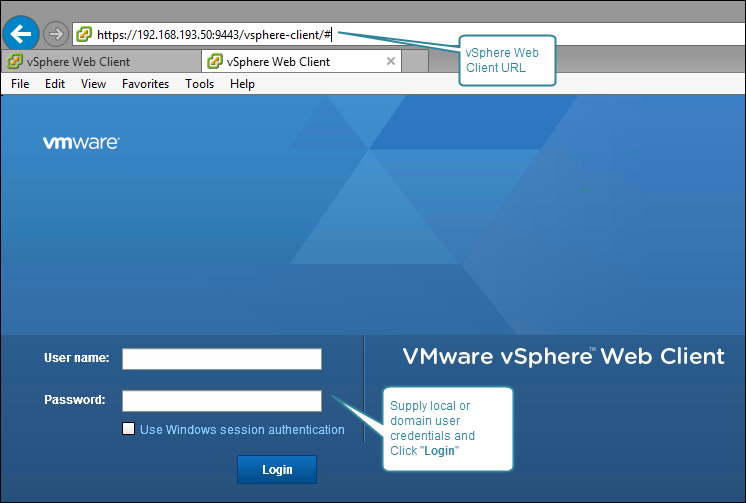Click the Password label

pyautogui.click(x=75, y=400)
